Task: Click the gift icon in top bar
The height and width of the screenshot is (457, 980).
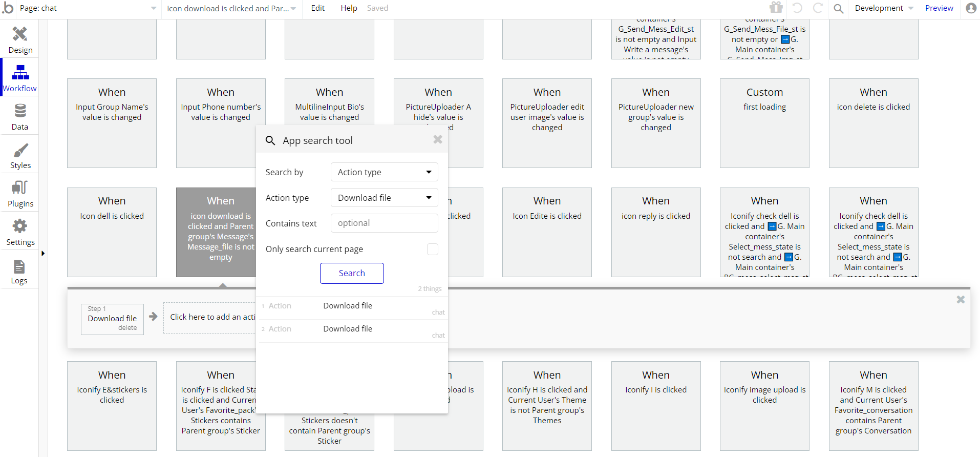Action: coord(776,8)
